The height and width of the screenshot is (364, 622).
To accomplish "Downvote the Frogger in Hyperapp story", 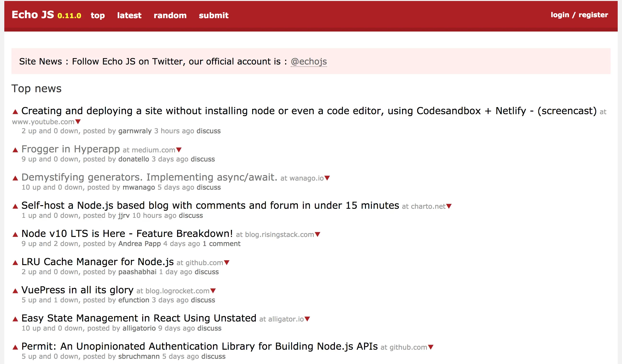I will [x=179, y=150].
